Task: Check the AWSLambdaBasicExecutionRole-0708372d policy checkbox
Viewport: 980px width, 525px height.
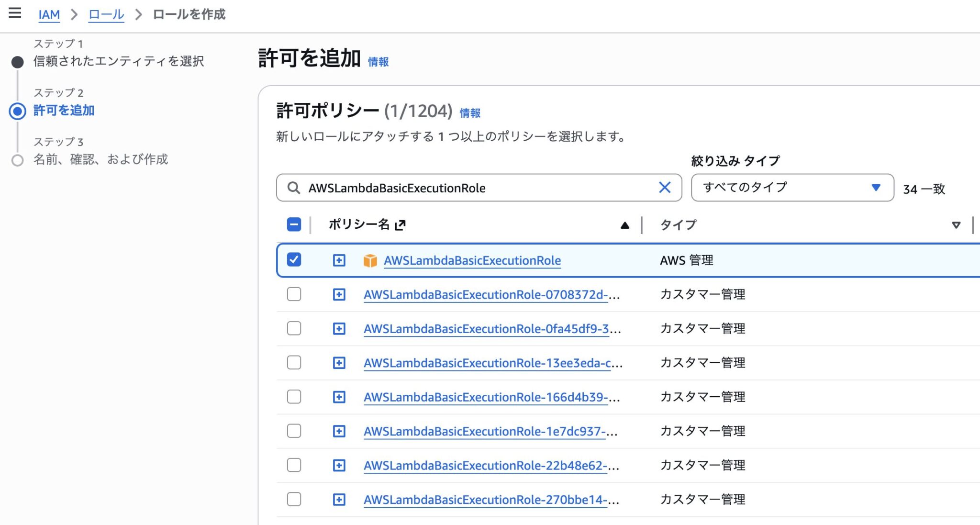Action: [x=294, y=294]
